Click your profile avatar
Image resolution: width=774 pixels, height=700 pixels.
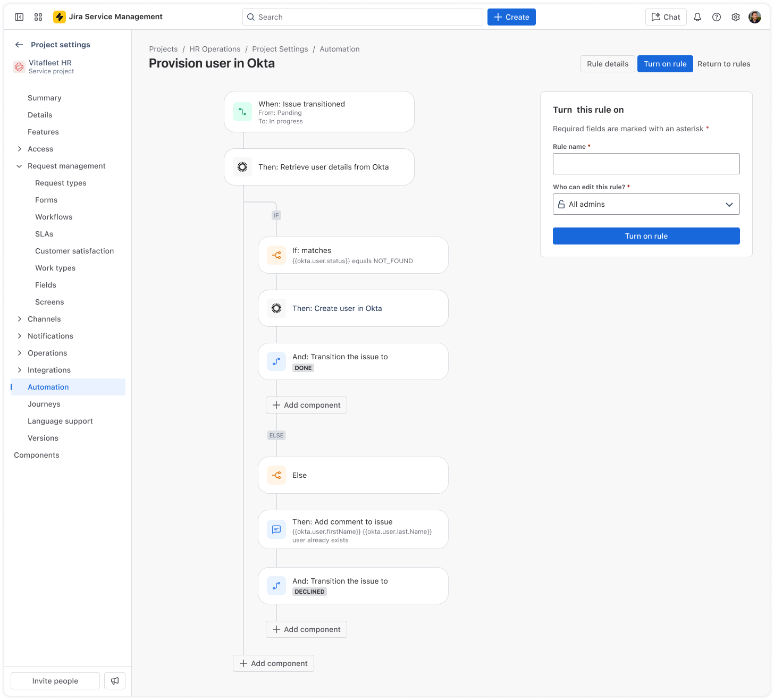754,16
